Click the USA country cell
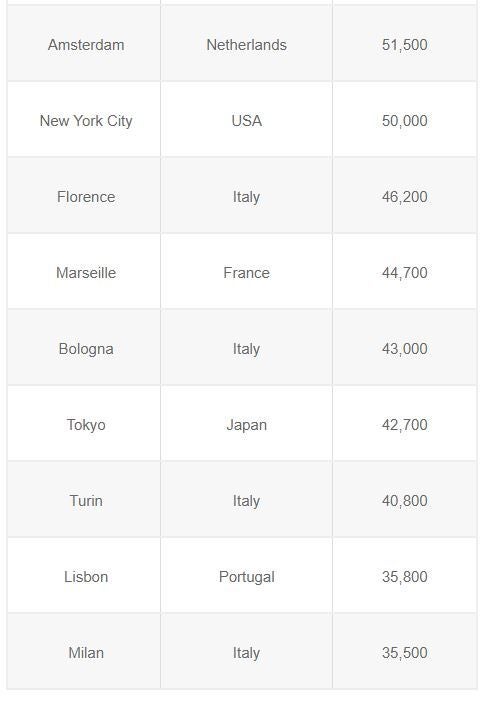The image size is (490, 706). pyautogui.click(x=246, y=120)
